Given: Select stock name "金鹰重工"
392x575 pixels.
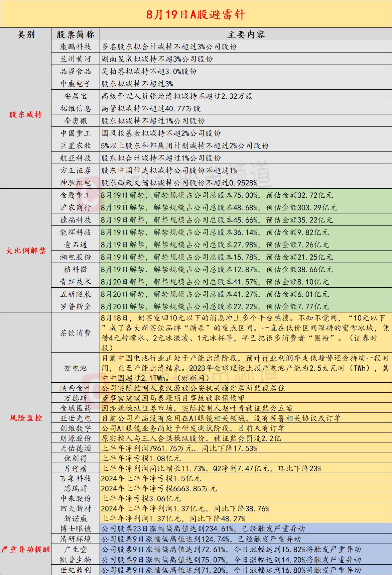Looking at the screenshot, I should [76, 195].
